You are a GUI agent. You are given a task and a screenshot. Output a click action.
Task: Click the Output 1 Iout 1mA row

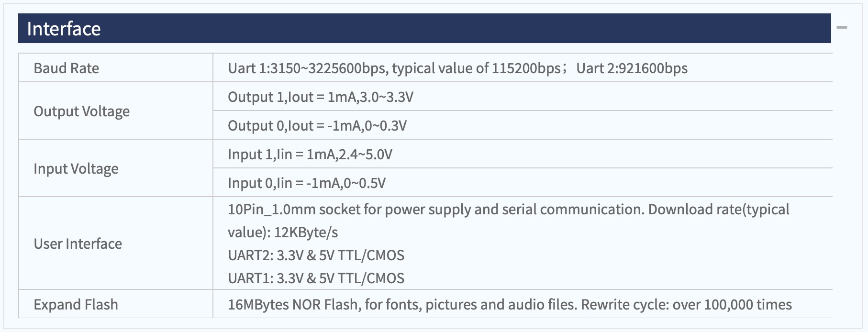coord(523,97)
